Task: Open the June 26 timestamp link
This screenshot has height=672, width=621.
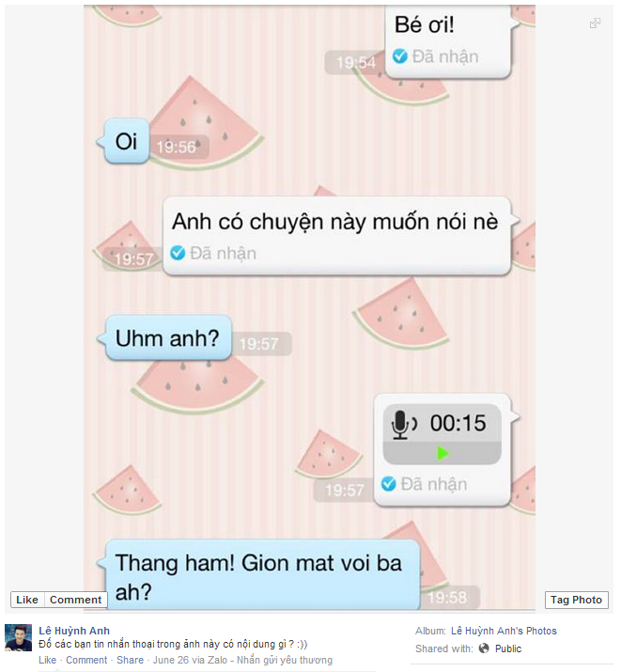Action: [166, 660]
